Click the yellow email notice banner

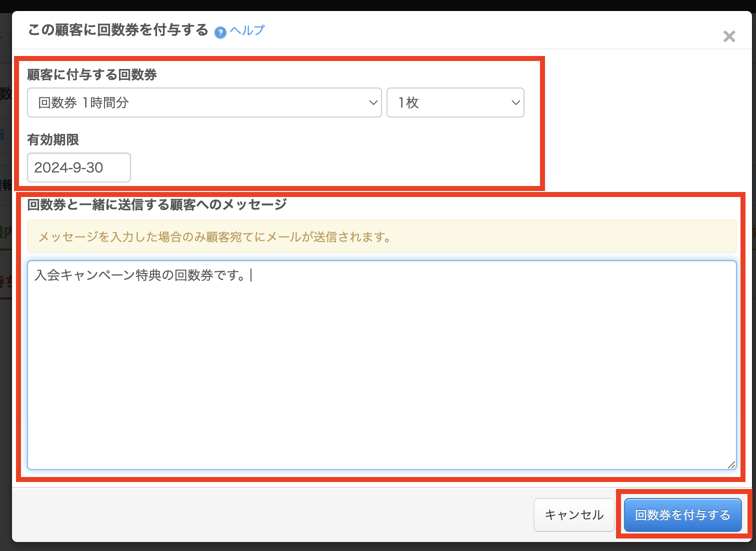point(381,236)
